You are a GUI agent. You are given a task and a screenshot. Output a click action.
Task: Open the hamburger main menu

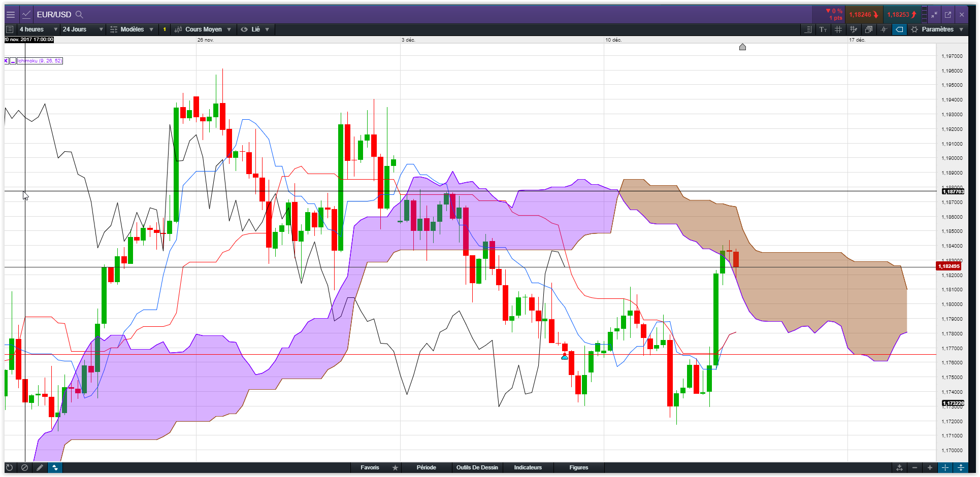click(x=11, y=14)
